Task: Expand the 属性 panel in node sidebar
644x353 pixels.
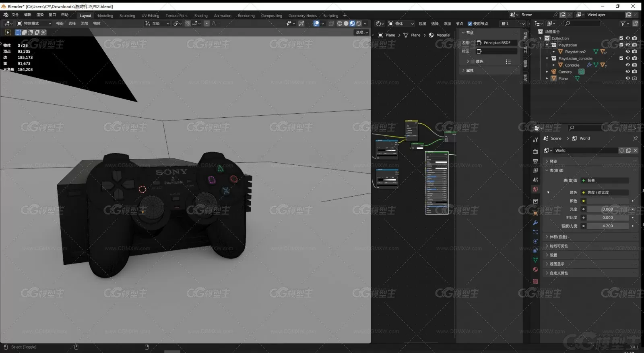Action: pos(489,71)
